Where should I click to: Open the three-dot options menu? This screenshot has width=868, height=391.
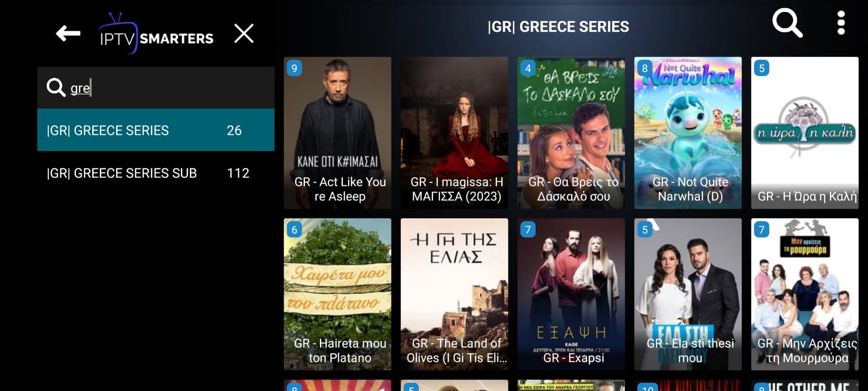(841, 23)
